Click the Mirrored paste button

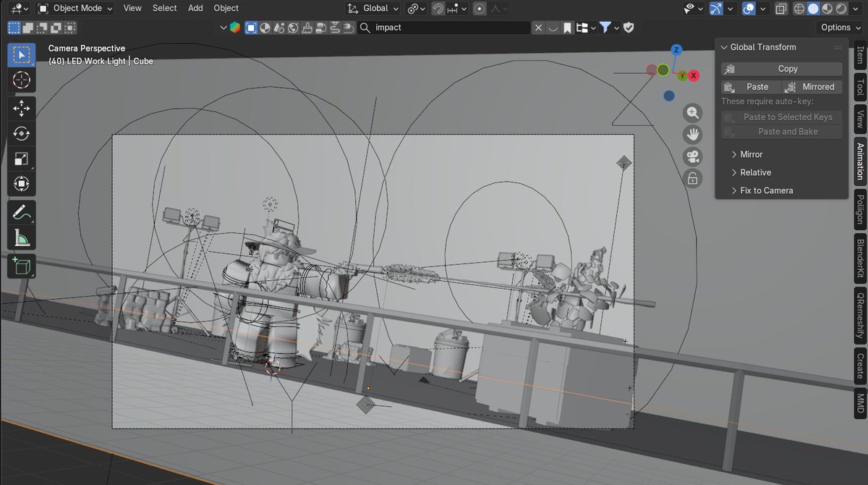tap(812, 87)
